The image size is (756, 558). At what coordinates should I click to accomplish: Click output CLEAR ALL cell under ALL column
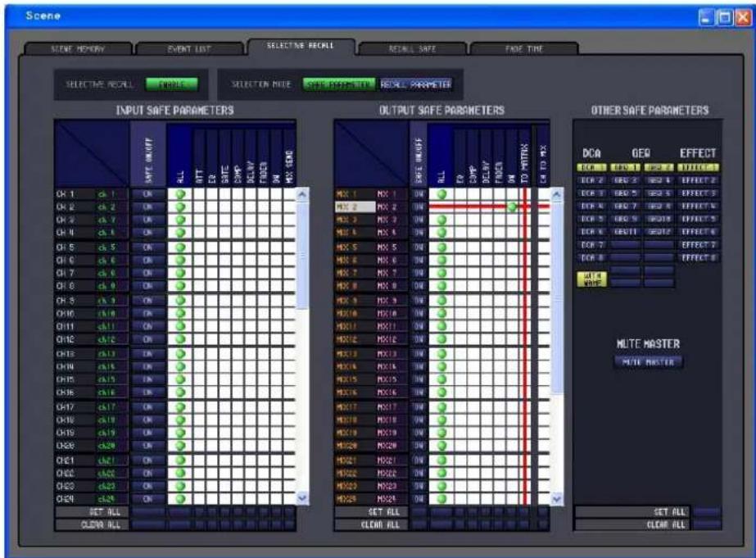441,524
